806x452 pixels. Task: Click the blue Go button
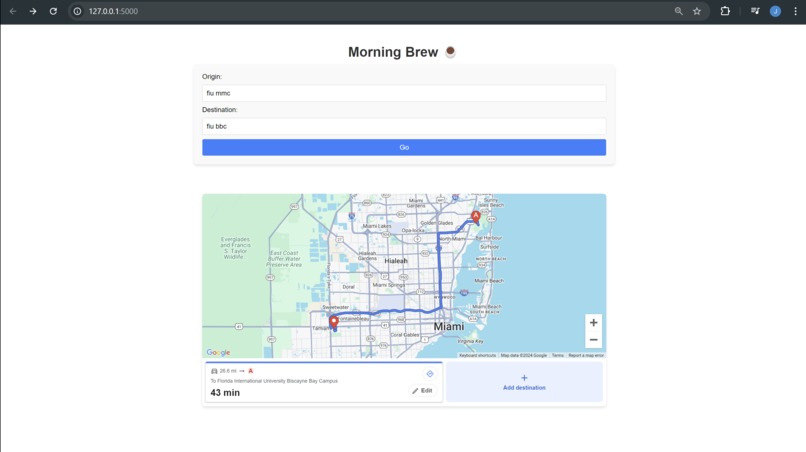404,147
